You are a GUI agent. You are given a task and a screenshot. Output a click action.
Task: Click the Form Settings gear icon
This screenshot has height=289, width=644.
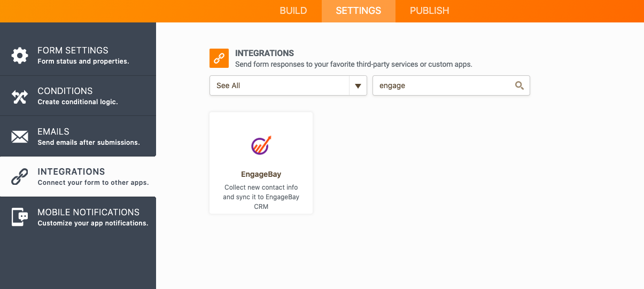[x=20, y=56]
